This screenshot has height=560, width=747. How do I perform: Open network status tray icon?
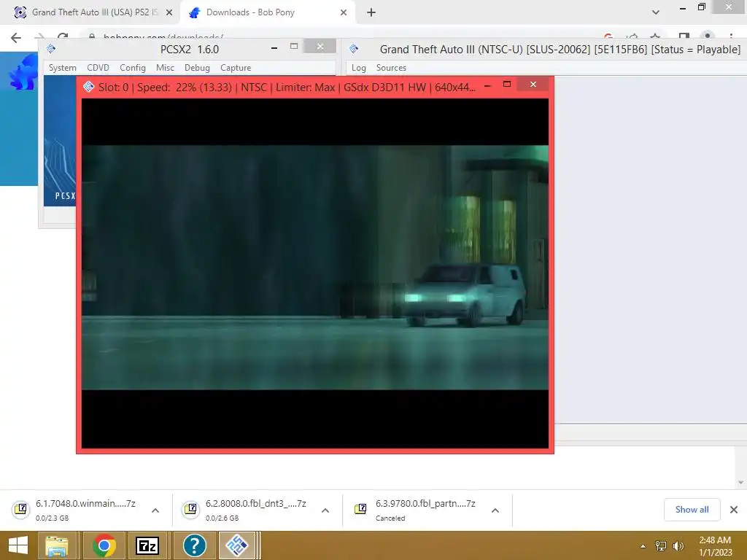pyautogui.click(x=661, y=546)
